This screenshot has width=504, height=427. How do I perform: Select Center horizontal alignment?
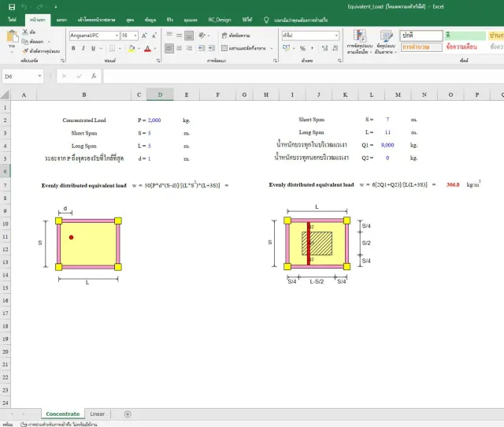[x=179, y=48]
